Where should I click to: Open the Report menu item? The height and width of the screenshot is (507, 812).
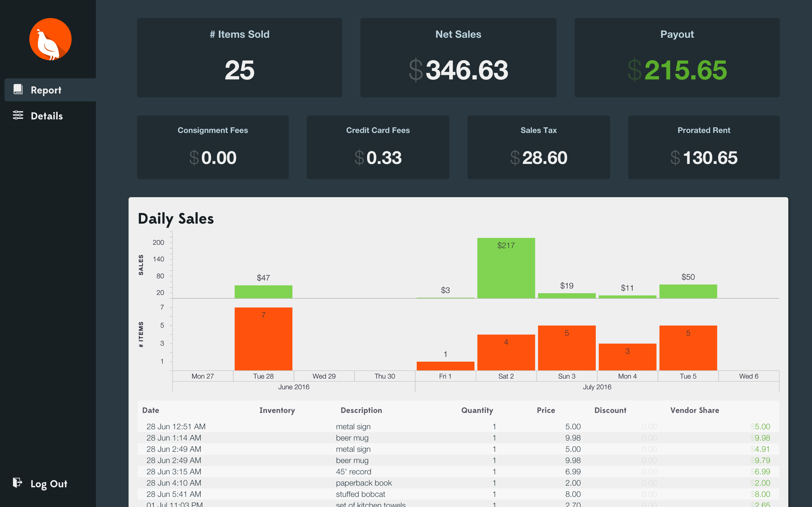46,90
